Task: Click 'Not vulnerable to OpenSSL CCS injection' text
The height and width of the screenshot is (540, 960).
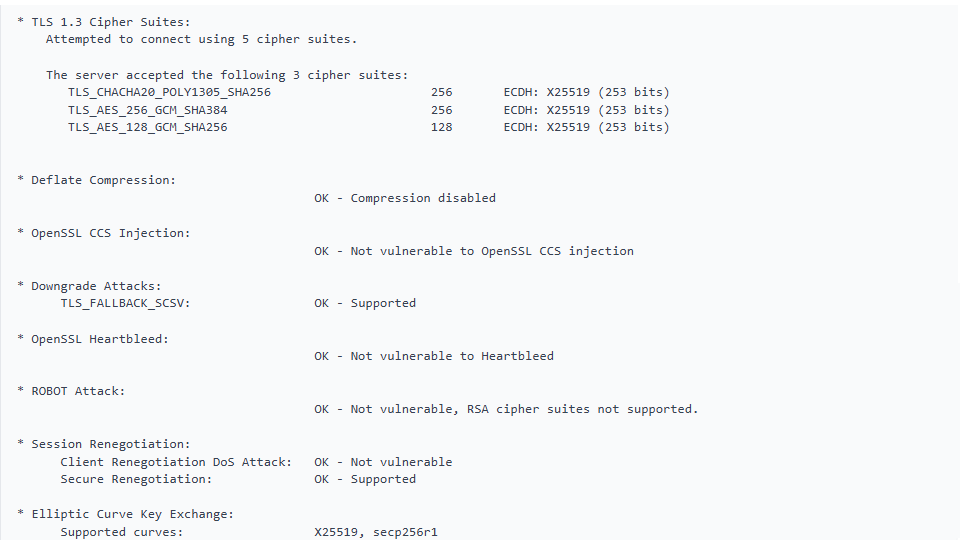Action: 491,251
